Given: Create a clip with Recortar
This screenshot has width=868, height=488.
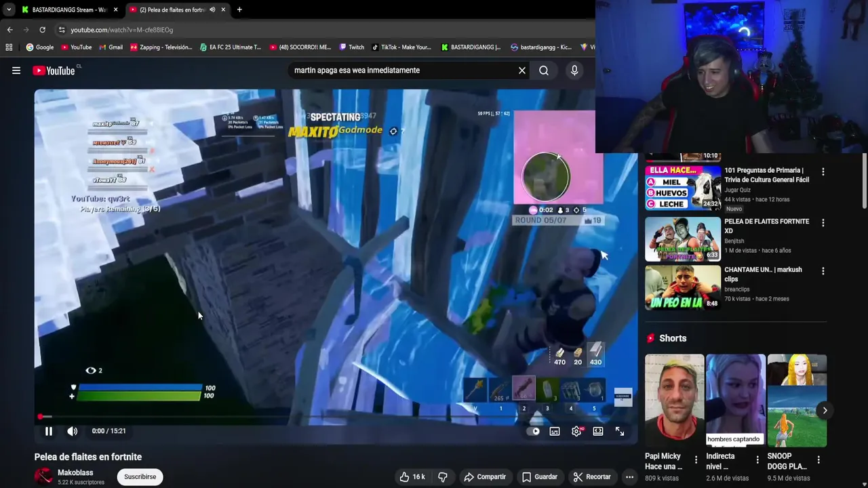Looking at the screenshot, I should coord(592,477).
